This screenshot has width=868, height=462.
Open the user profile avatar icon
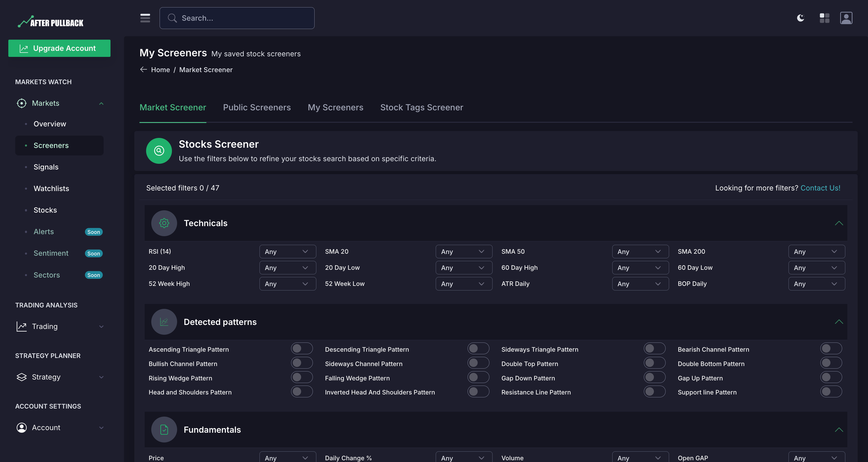point(846,18)
